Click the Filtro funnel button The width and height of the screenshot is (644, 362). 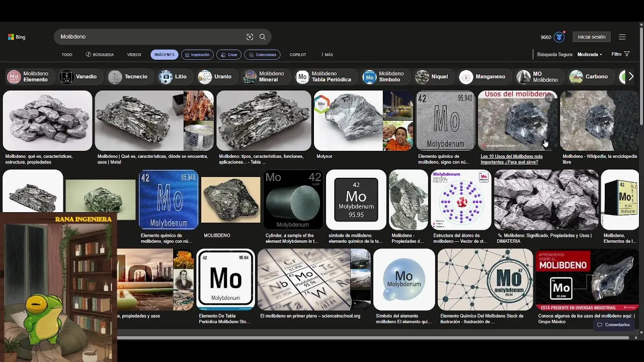coord(620,54)
